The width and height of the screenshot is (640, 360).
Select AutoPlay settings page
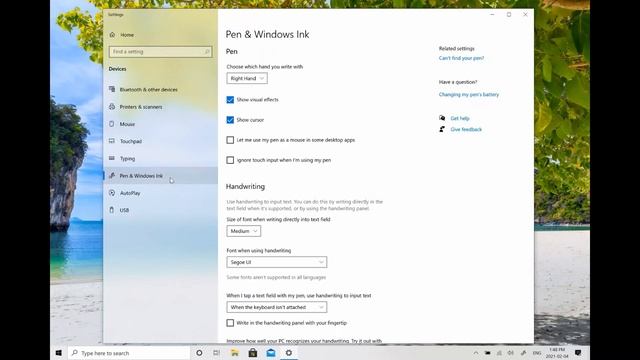tap(160, 193)
